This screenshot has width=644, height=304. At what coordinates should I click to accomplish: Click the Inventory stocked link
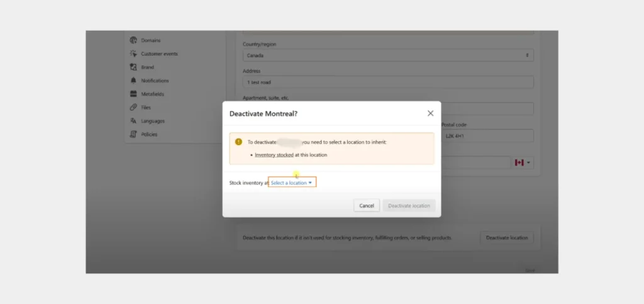[274, 155]
